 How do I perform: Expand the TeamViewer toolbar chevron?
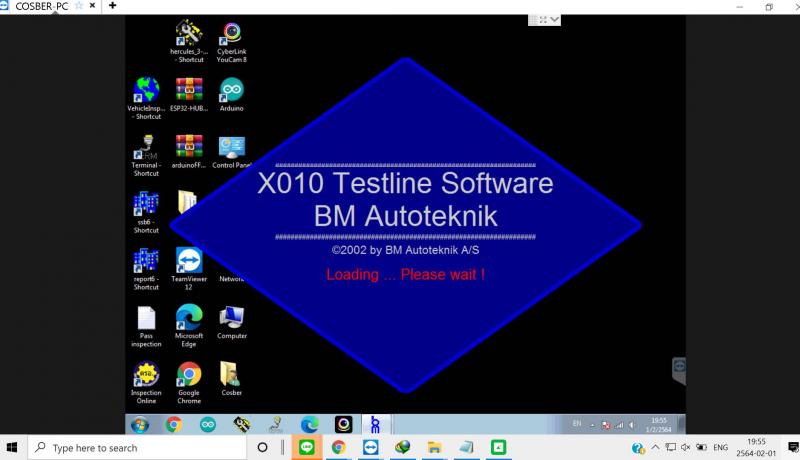555,20
